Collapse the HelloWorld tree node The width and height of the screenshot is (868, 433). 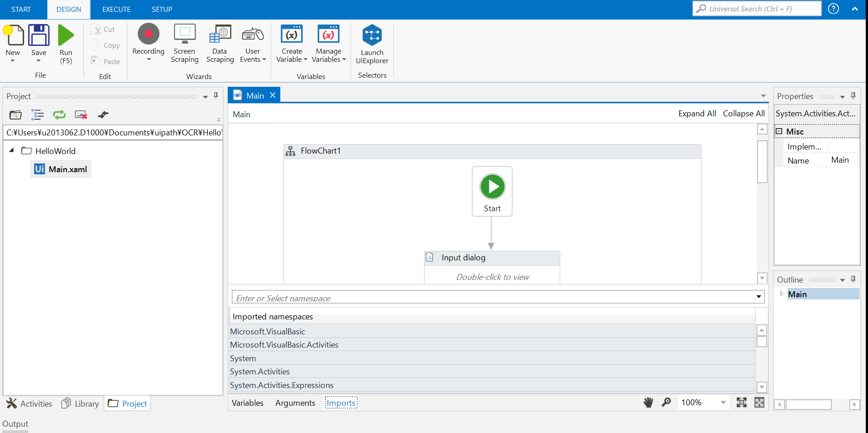pyautogui.click(x=11, y=150)
